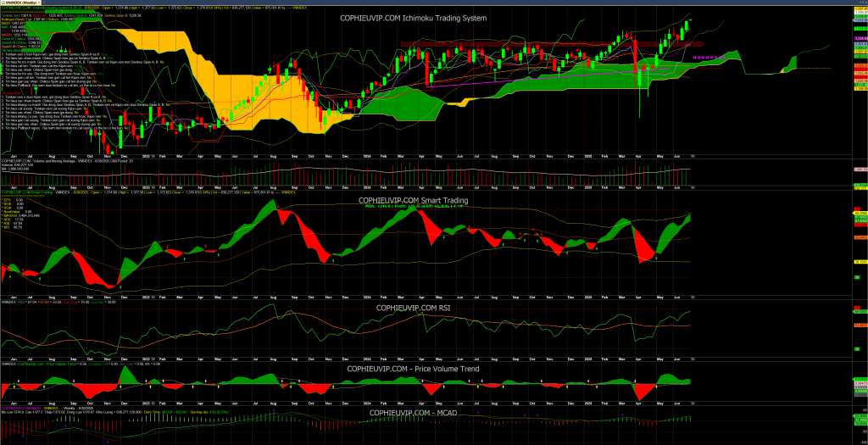Viewport: 868px width, 445px height.
Task: Click sell signal 9 Tin hieu Pullback nguoc
Action: [x=64, y=128]
